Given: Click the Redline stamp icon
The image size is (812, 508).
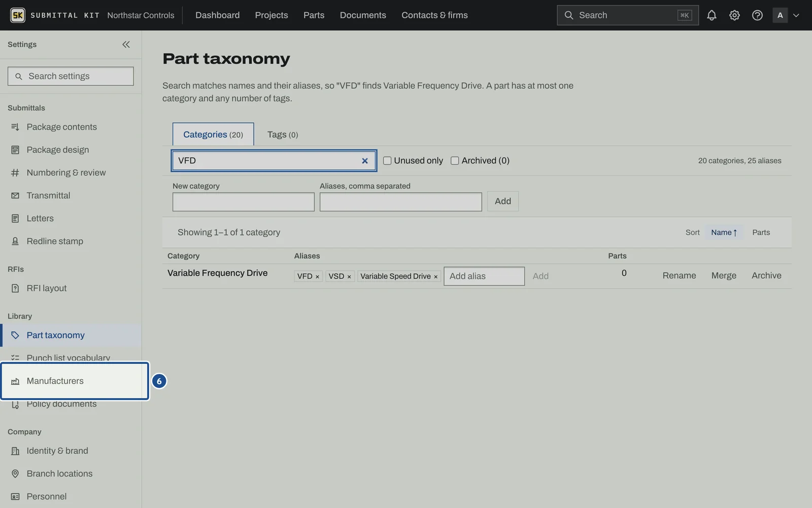Looking at the screenshot, I should 15,241.
